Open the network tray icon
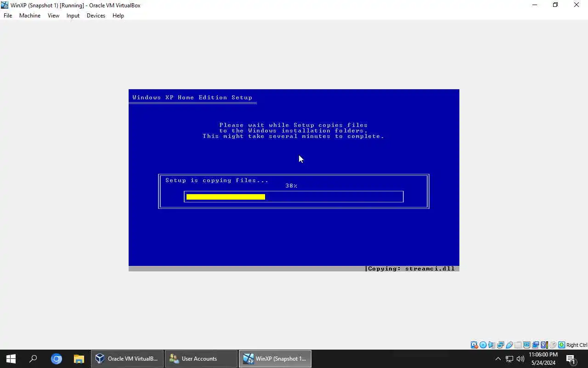Viewport: 588px width, 368px height. click(x=509, y=359)
